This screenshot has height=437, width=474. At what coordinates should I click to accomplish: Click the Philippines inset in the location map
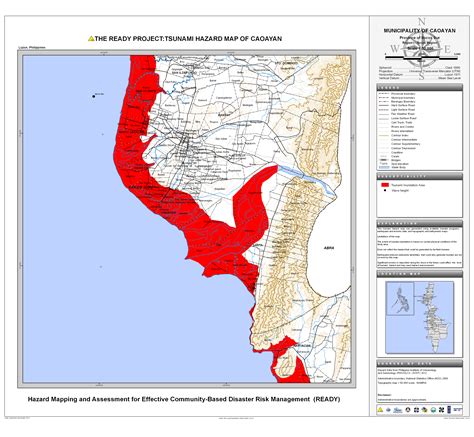tap(400, 298)
